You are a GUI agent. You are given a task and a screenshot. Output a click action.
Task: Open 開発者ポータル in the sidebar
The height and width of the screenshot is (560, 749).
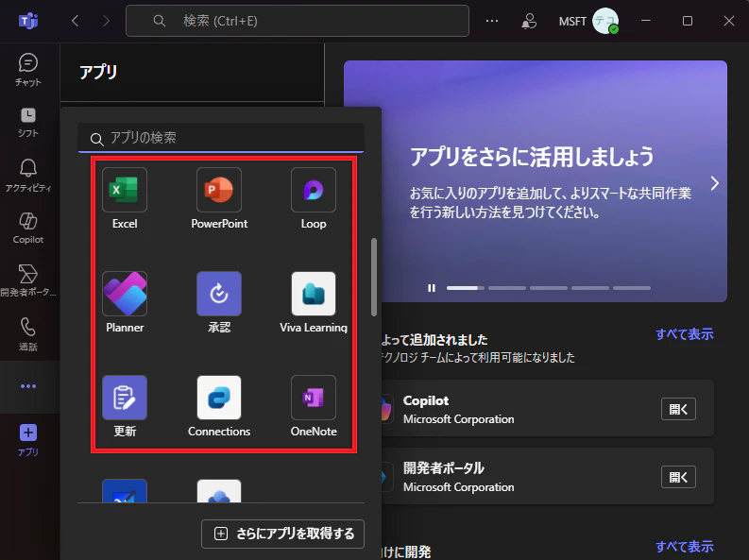click(28, 280)
